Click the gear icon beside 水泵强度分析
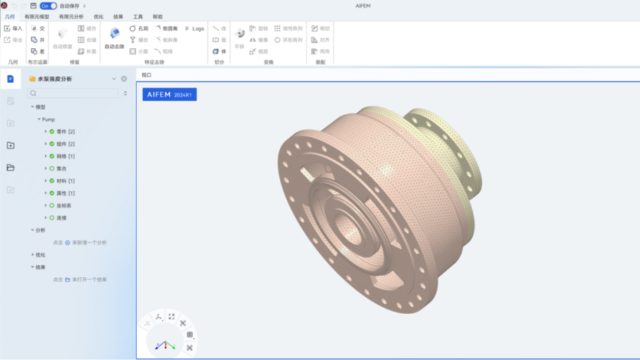Screen dimensions: 640x360 124,79
